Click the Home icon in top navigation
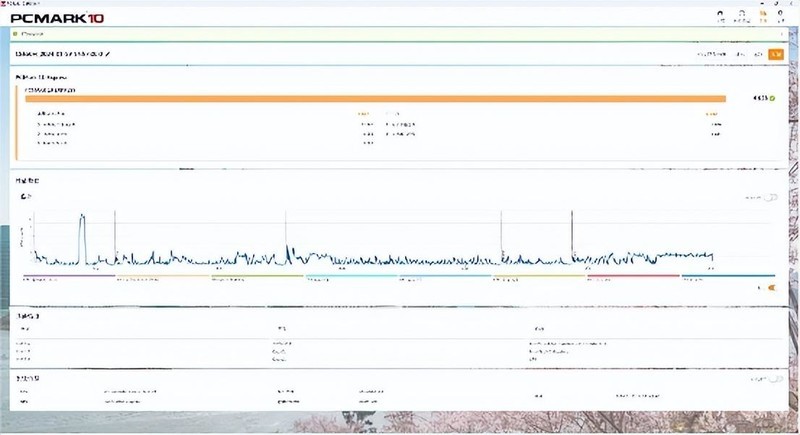This screenshot has height=435, width=800. coord(720,16)
